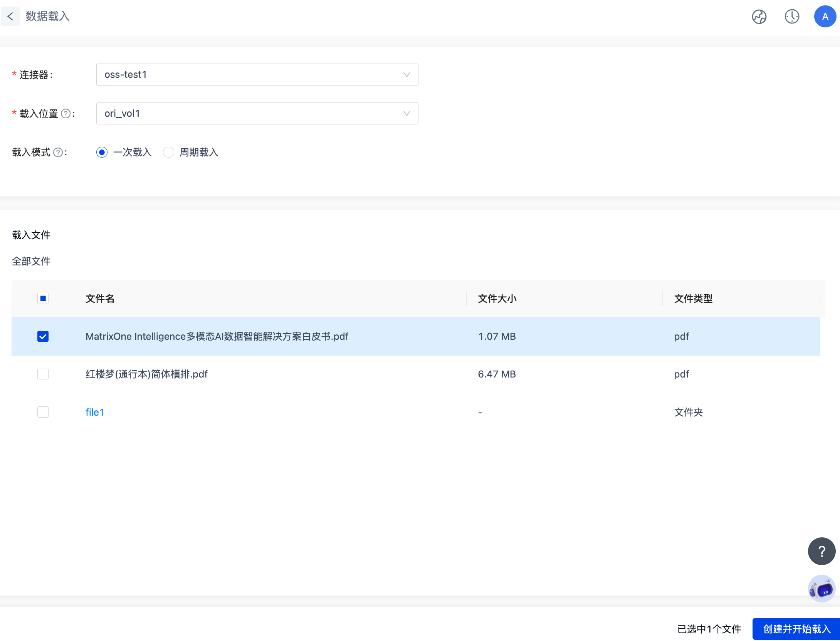
Task: Expand the 连接器 oss-test1 dropdown
Action: pyautogui.click(x=257, y=75)
